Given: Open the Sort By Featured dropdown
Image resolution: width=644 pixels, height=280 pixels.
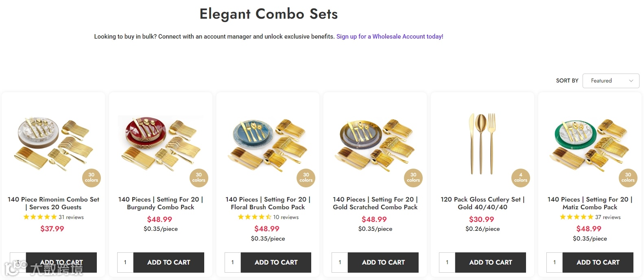Looking at the screenshot, I should pos(611,80).
